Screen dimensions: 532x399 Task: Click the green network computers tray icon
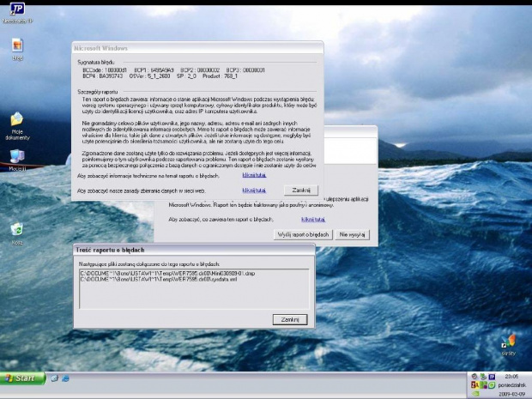483,377
